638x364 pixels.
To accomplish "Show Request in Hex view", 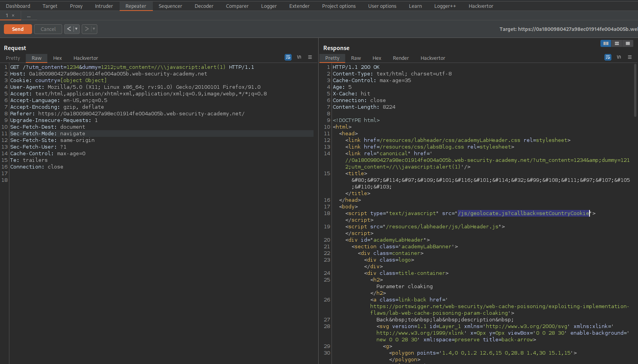I will (57, 58).
